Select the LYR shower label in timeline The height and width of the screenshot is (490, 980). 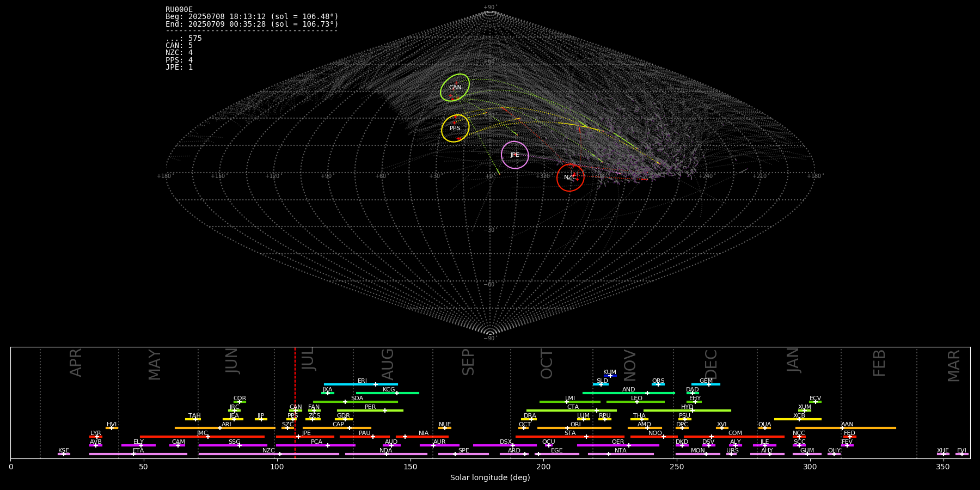(x=96, y=433)
